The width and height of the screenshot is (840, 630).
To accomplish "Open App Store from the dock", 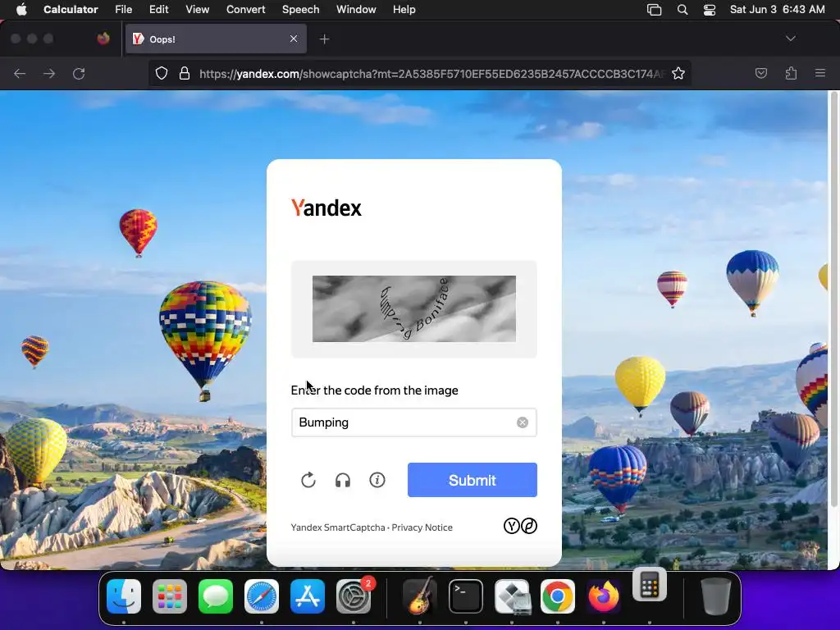I will tap(308, 596).
